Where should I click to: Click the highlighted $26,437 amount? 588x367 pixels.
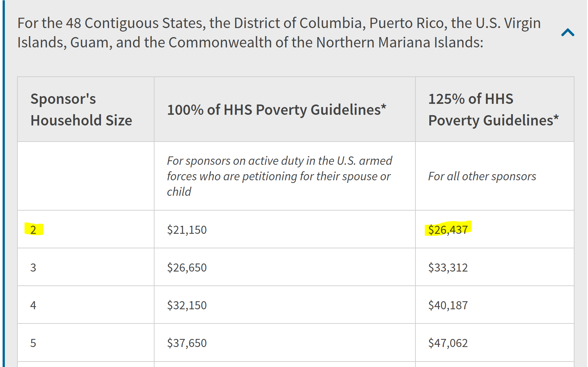[x=448, y=230]
